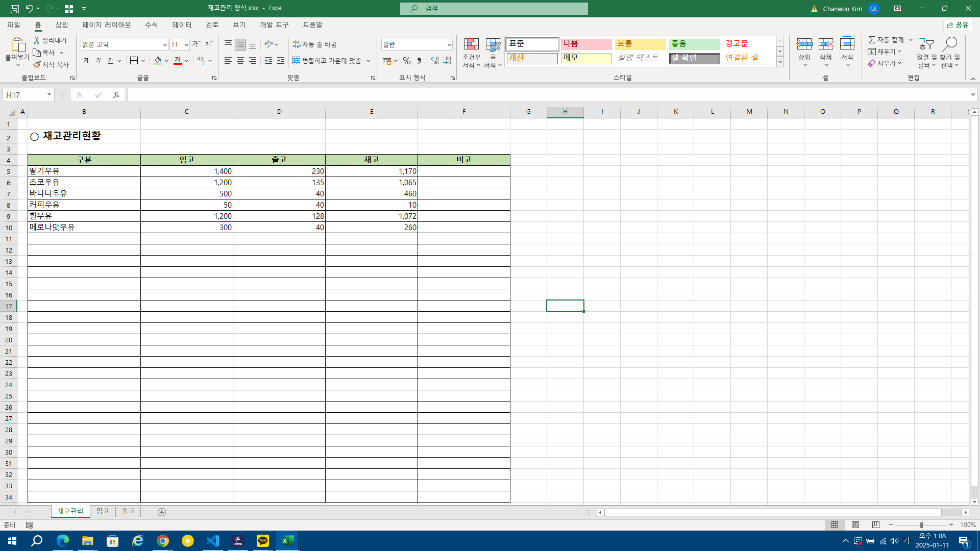Switch to the 입고 sheet tab
Screen dimensions: 980x551
tap(103, 511)
